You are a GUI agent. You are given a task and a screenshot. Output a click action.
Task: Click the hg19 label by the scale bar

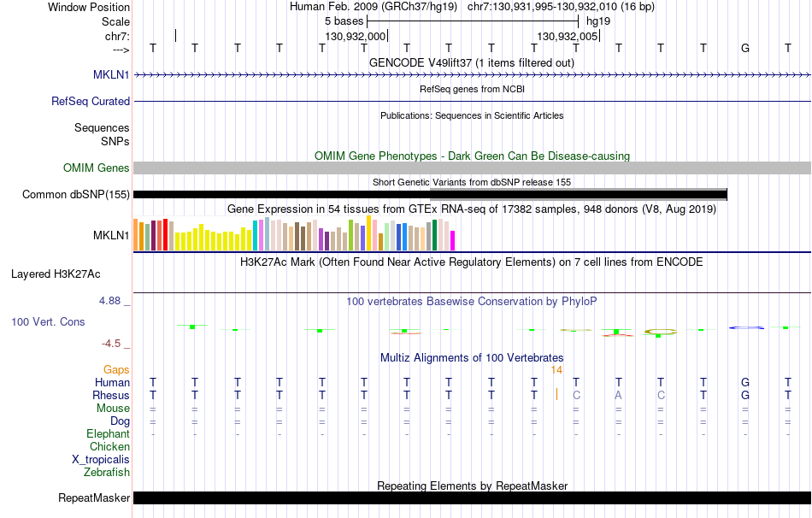[598, 21]
